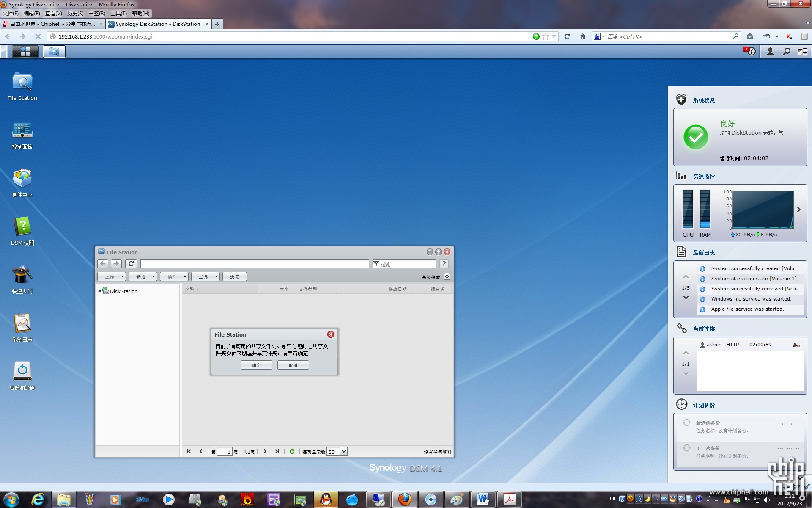Reload page with Firefox reload button

567,36
